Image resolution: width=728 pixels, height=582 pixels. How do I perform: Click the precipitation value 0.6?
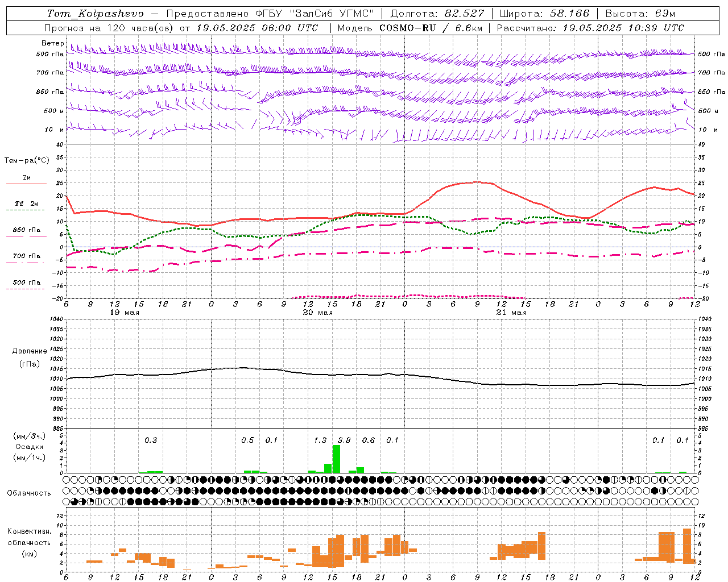point(369,440)
